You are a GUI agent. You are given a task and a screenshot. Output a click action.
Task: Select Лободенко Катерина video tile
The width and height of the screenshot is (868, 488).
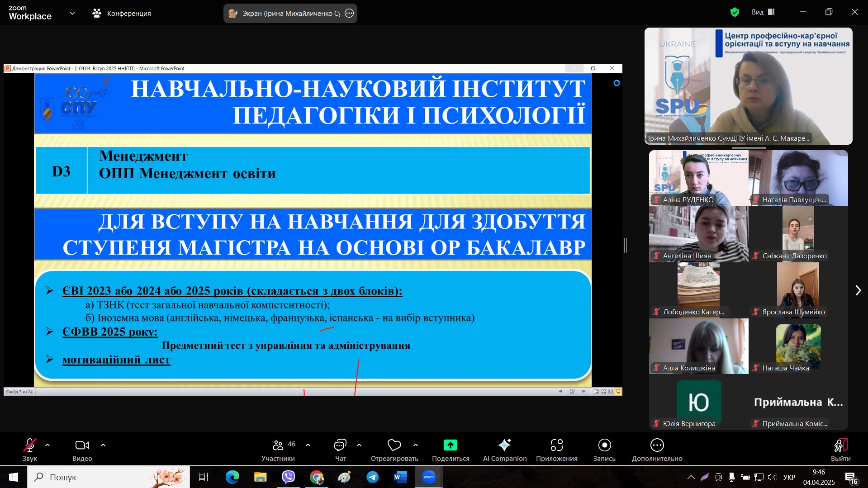698,290
